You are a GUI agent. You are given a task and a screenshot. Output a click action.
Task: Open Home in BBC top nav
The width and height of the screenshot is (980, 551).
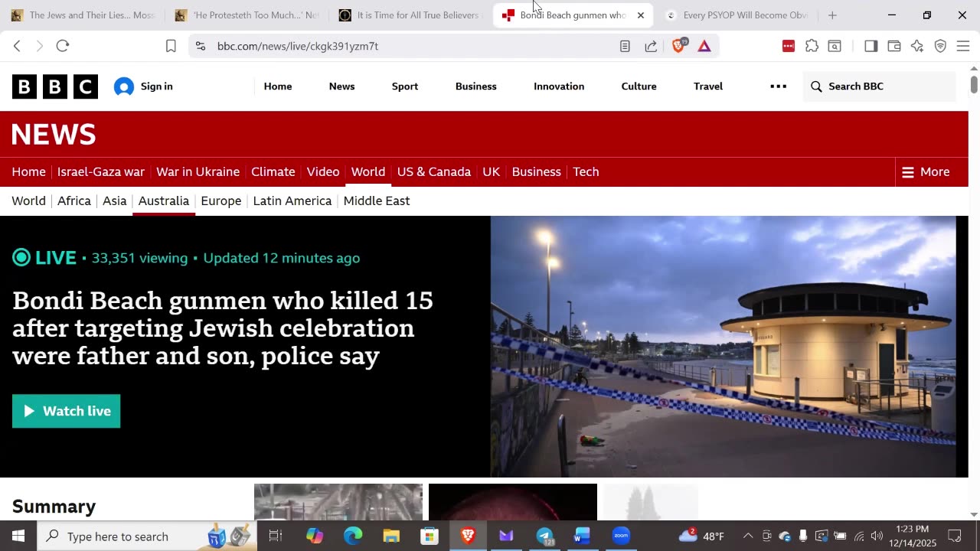pyautogui.click(x=278, y=86)
